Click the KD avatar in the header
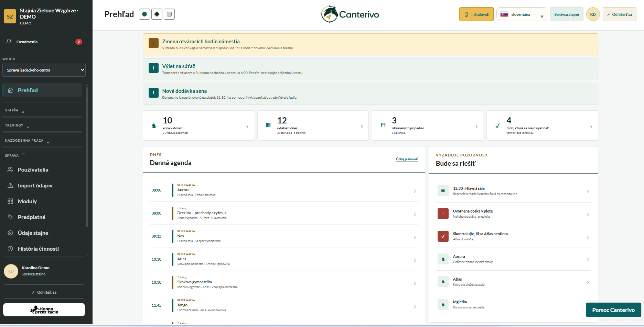This screenshot has height=327, width=644. [x=593, y=14]
